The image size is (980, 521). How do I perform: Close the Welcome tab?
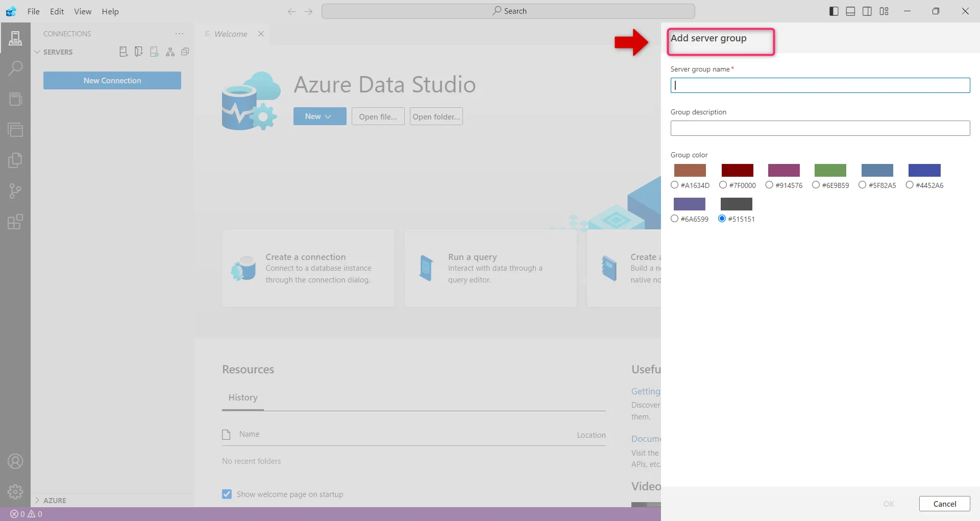(261, 34)
